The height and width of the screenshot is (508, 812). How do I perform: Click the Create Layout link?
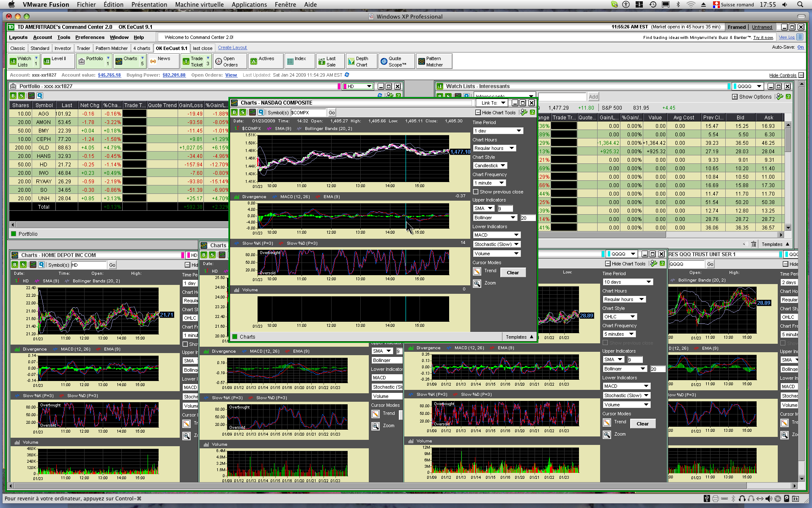[x=232, y=48]
